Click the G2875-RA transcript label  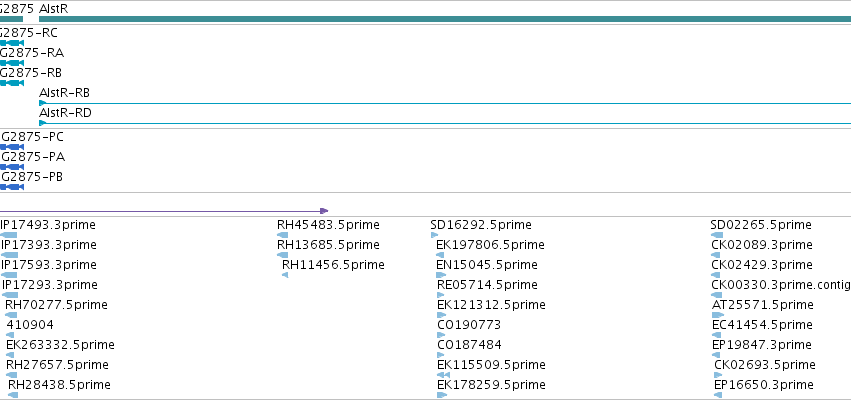(x=31, y=53)
